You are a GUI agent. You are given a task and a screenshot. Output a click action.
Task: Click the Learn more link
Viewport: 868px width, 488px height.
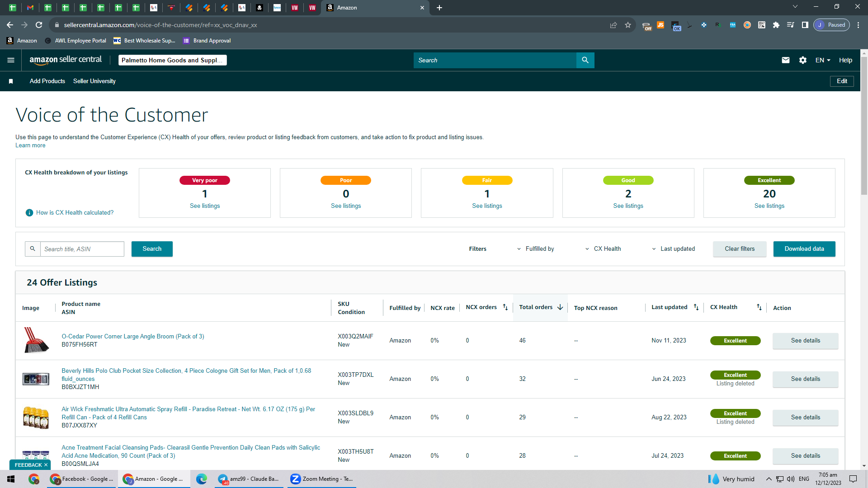30,145
